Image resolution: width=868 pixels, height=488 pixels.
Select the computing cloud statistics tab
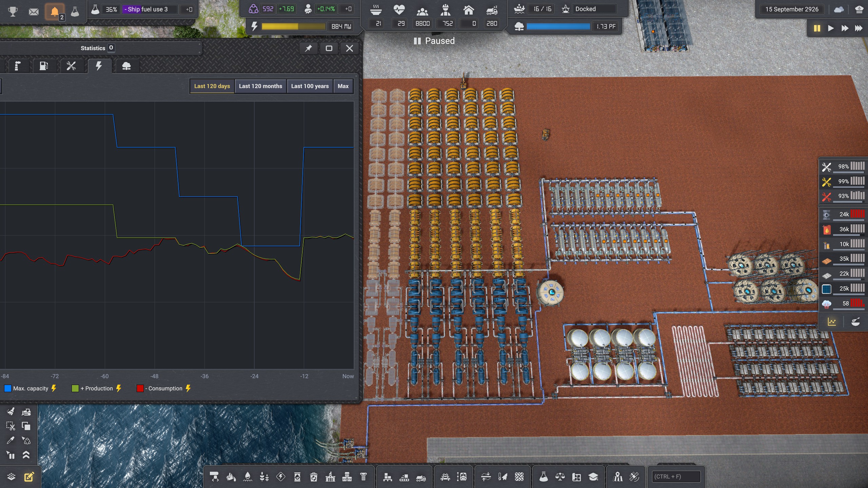126,66
